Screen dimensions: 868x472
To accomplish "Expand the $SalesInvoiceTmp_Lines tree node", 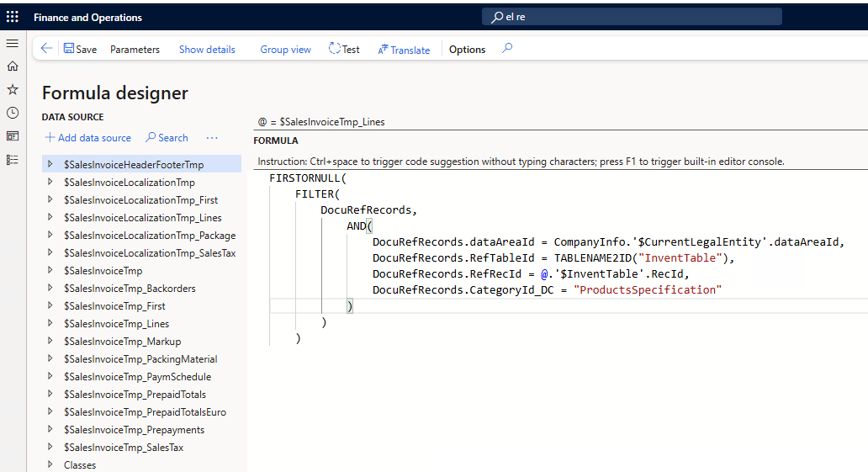I will pyautogui.click(x=50, y=324).
